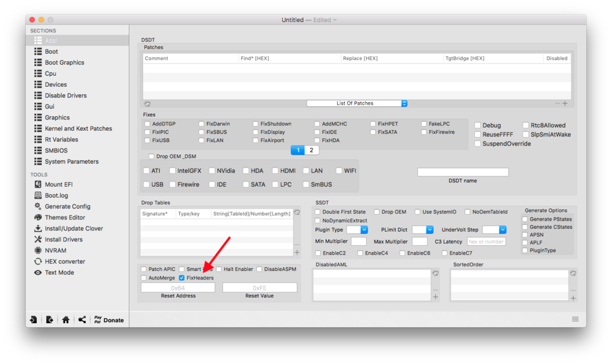Click the home icon in bottom bar

pos(65,320)
